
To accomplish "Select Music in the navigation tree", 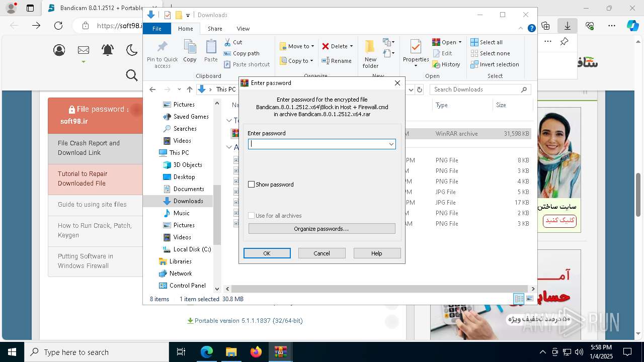I will [x=181, y=213].
